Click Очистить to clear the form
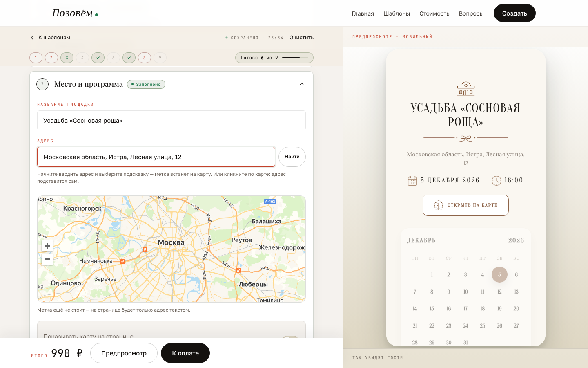Viewport: 588px width, 368px height. 301,38
